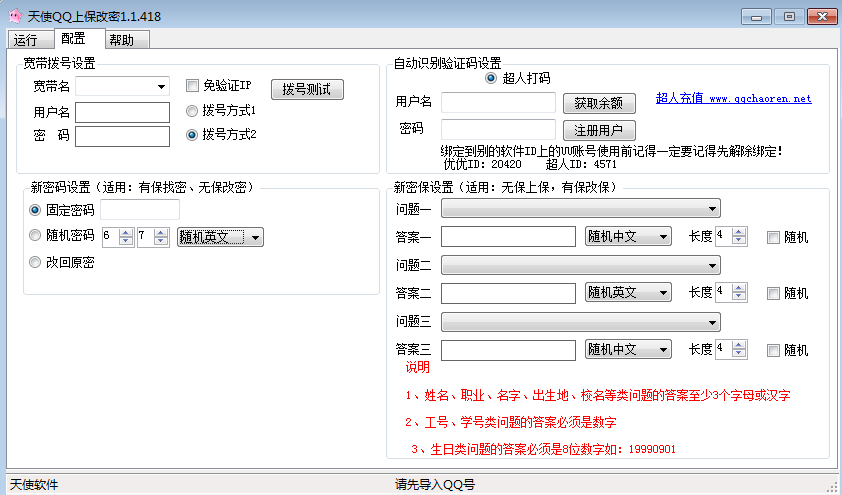Click the 注册用户 button
Screen dimensions: 842x495
point(599,130)
